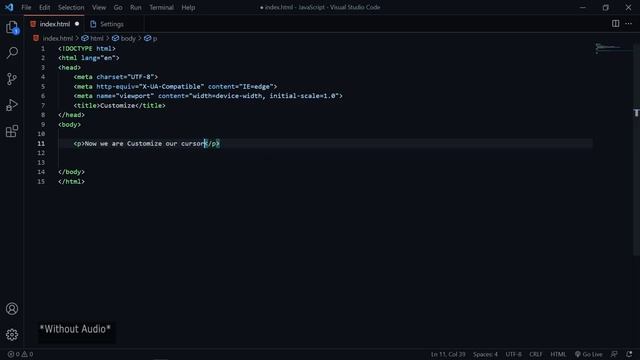Open the Run menu
Viewport: 640px width, 360px height.
point(136,7)
